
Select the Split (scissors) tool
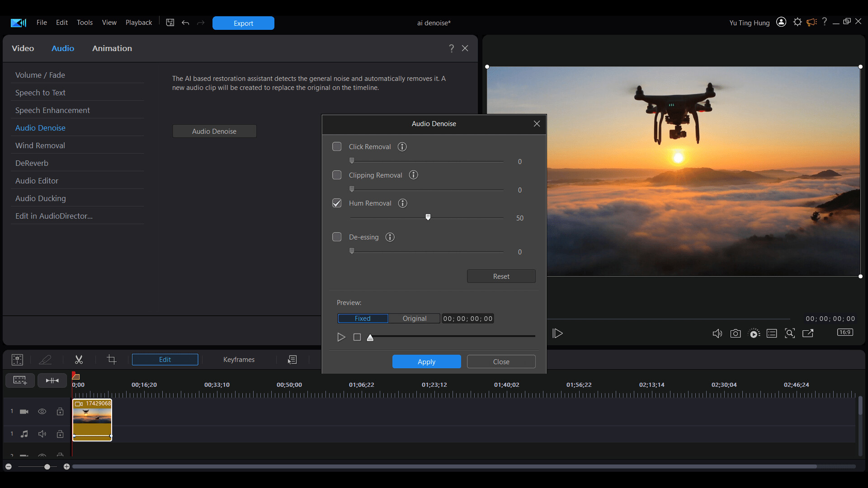[x=79, y=360]
